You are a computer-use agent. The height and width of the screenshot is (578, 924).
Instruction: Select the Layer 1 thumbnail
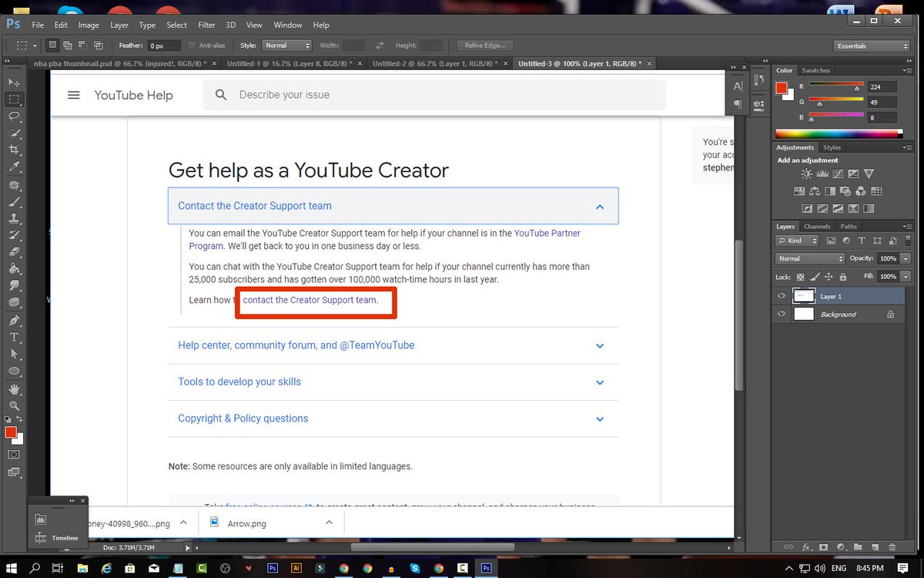pos(803,296)
